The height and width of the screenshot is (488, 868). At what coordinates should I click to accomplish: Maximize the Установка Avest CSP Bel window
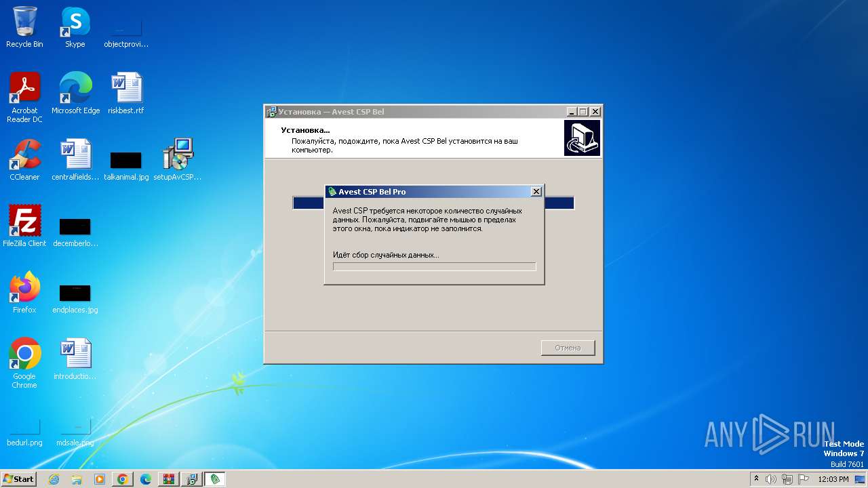(583, 112)
